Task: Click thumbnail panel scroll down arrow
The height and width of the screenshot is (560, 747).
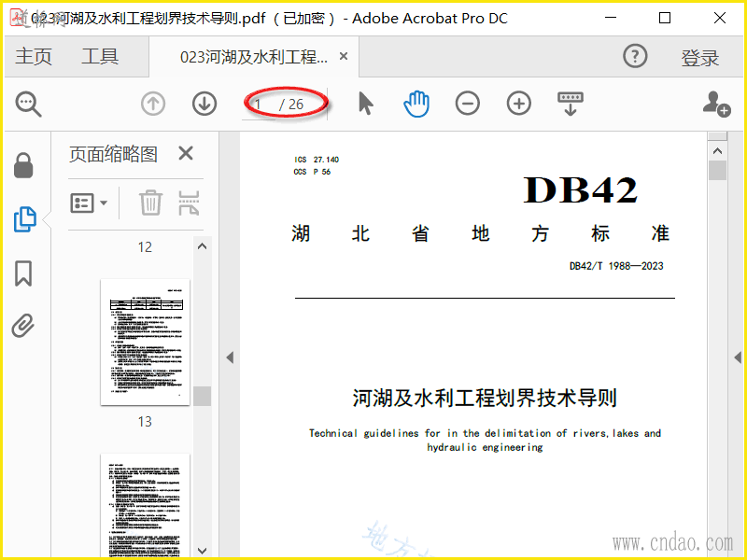Action: tap(202, 551)
